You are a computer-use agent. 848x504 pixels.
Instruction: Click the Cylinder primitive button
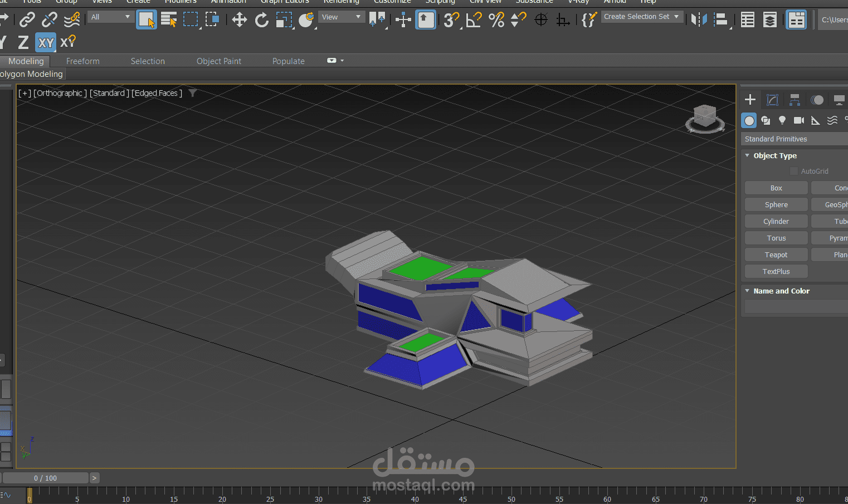[776, 222]
